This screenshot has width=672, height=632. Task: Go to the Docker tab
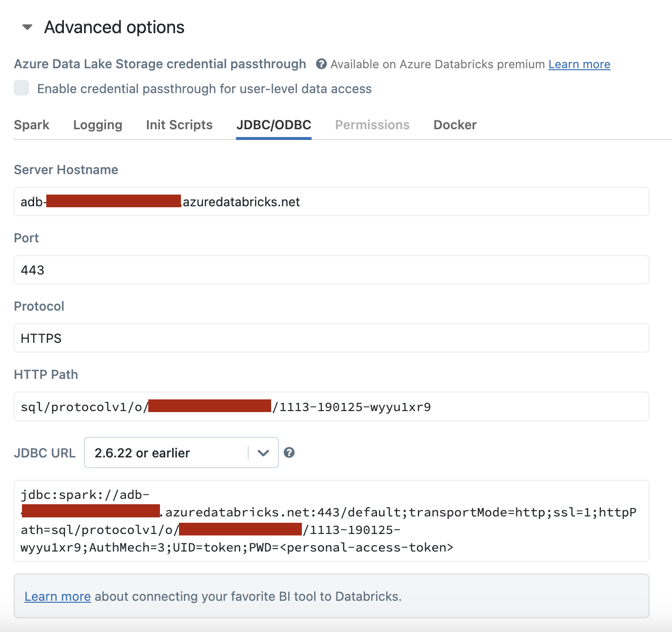tap(455, 125)
